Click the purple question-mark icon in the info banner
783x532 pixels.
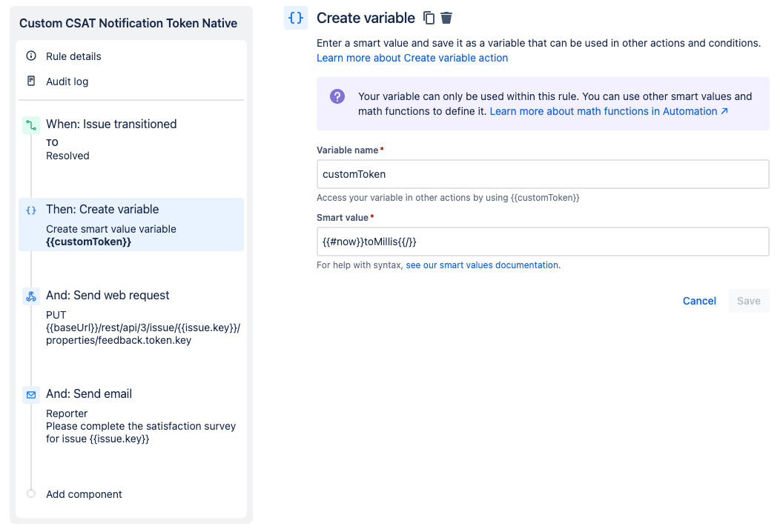(337, 96)
